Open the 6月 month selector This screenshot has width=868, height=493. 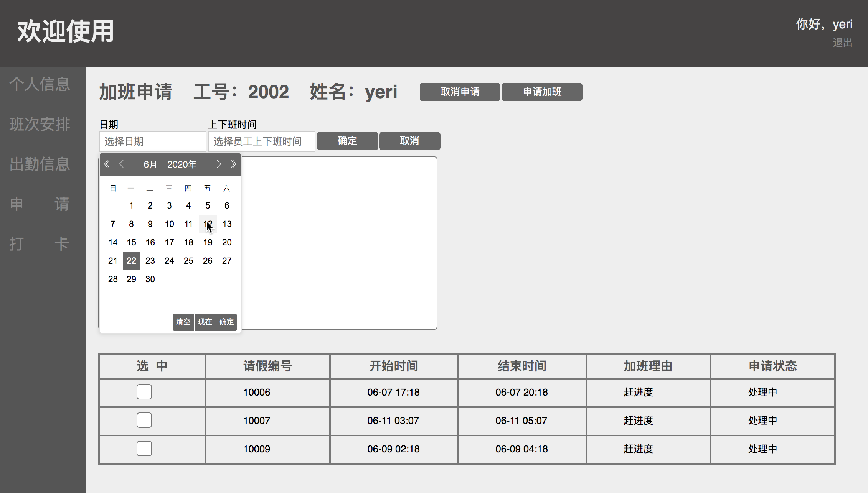pyautogui.click(x=150, y=164)
